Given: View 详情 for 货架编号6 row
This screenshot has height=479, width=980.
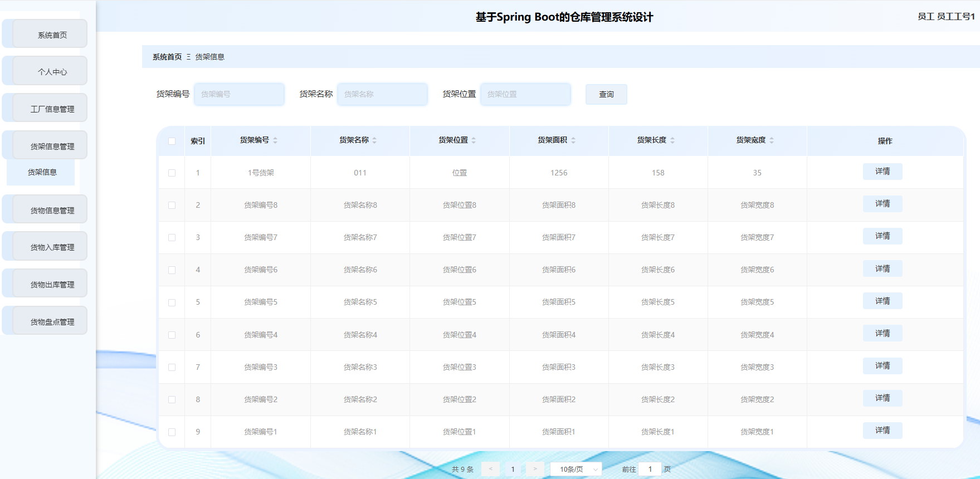Looking at the screenshot, I should (x=883, y=268).
